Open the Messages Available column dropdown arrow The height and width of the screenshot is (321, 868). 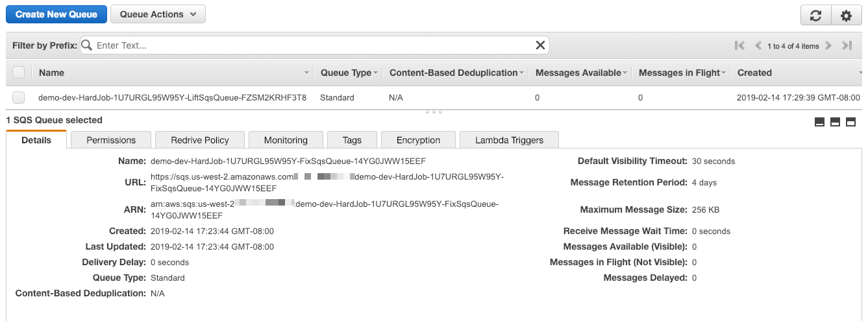[x=625, y=73]
